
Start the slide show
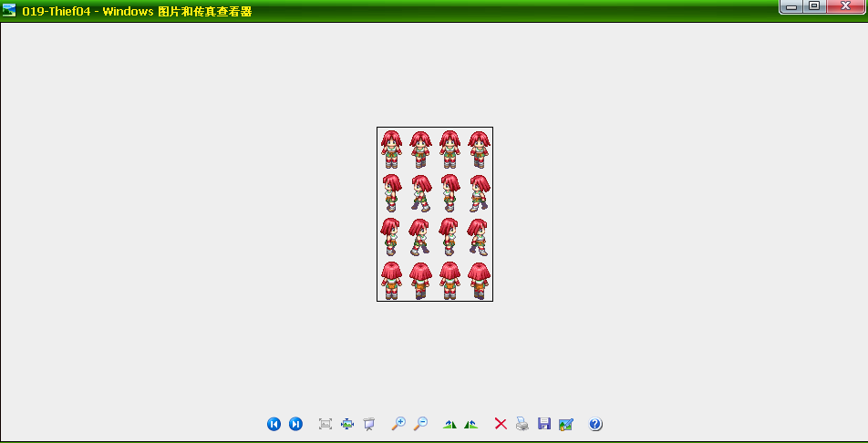coord(368,424)
